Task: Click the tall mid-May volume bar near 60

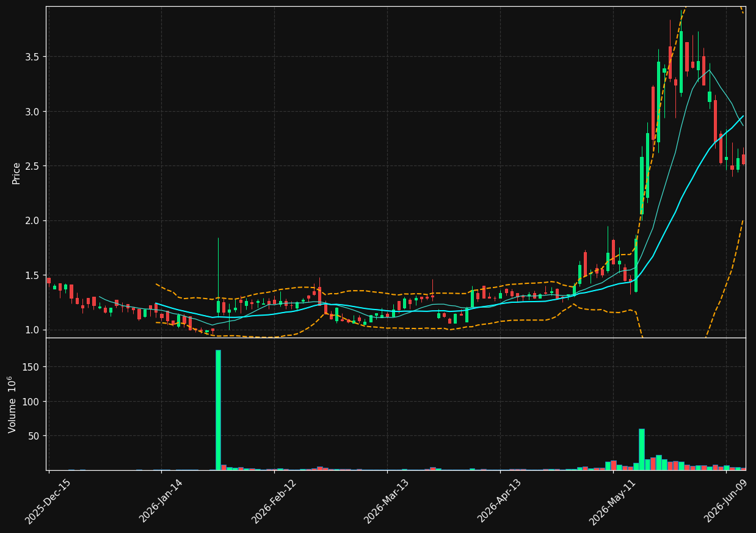Action: pyautogui.click(x=642, y=449)
